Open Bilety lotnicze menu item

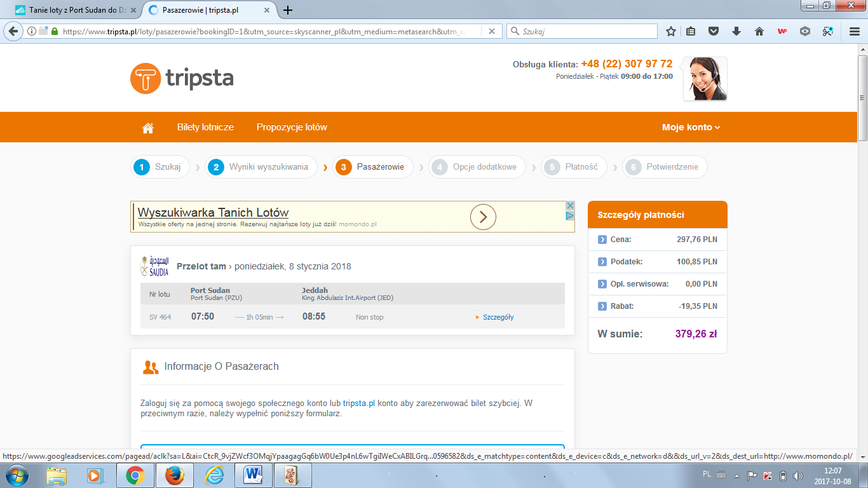point(205,127)
